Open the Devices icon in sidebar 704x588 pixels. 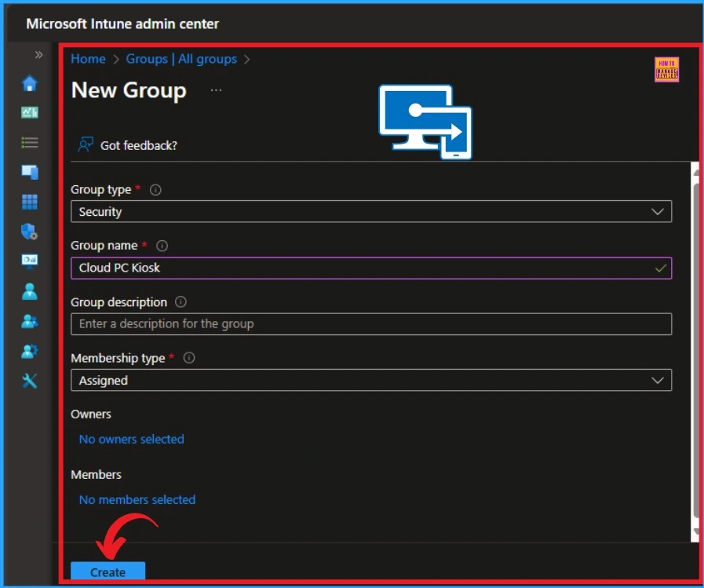(x=30, y=172)
